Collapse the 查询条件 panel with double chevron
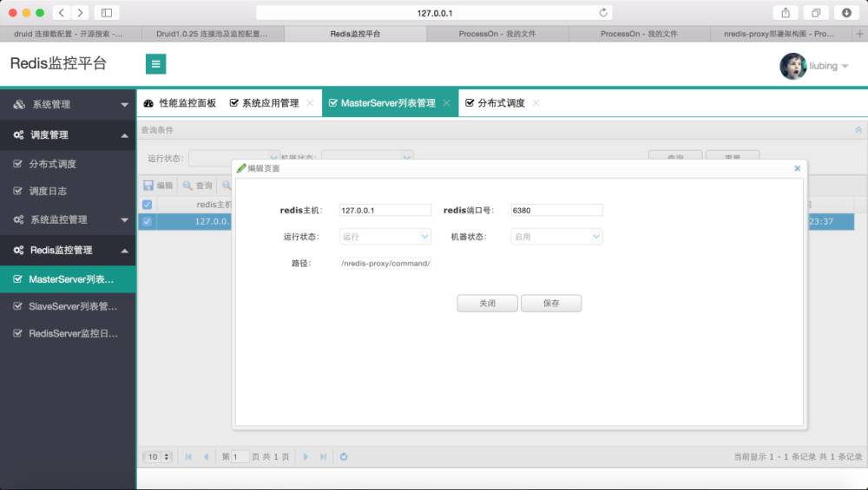The image size is (868, 490). pos(858,130)
